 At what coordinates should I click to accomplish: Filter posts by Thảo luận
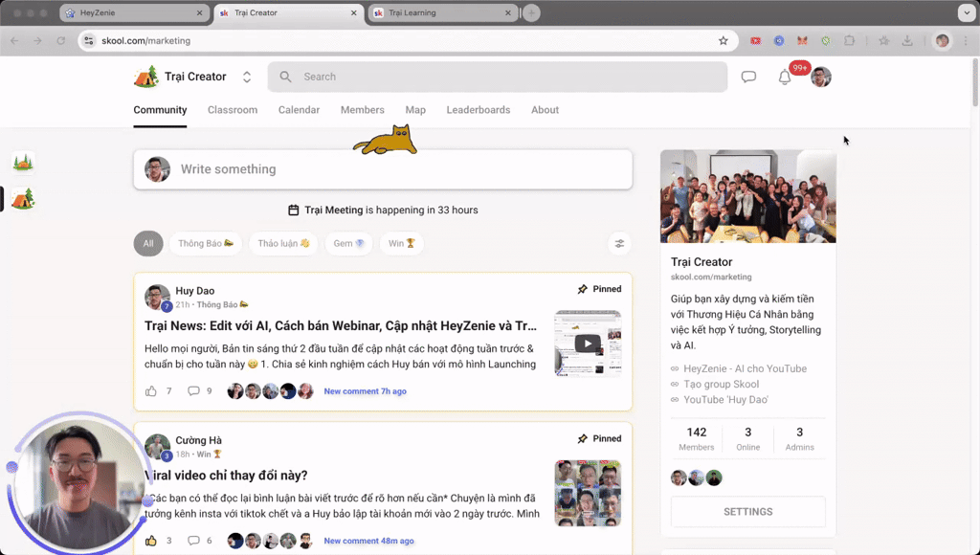283,244
